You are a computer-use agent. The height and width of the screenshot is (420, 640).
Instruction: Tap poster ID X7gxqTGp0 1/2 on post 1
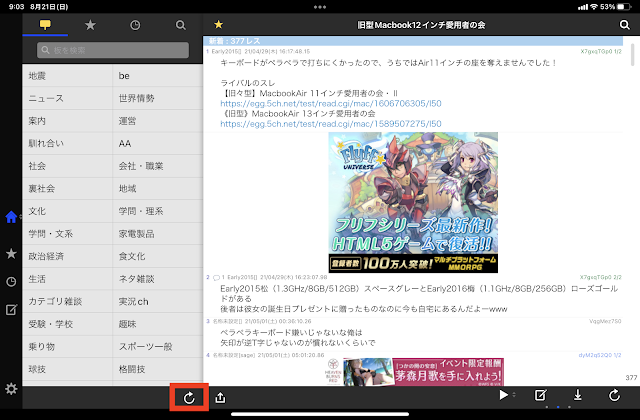point(601,51)
